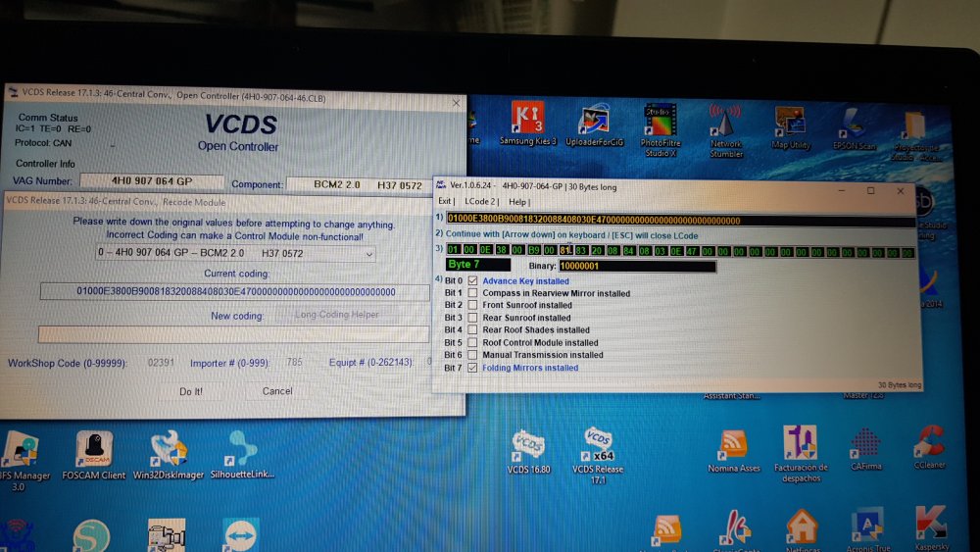Screen dimensions: 980x552
Task: Click LCode window title bar app icon
Action: (441, 185)
